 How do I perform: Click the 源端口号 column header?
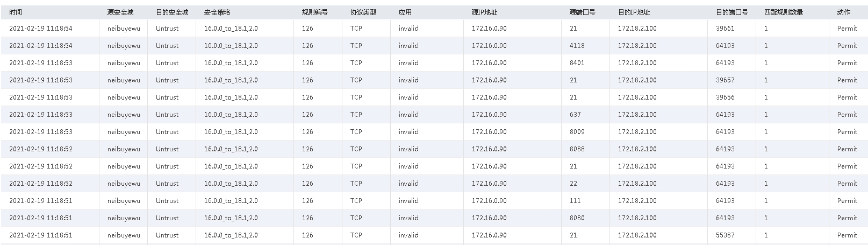[582, 12]
